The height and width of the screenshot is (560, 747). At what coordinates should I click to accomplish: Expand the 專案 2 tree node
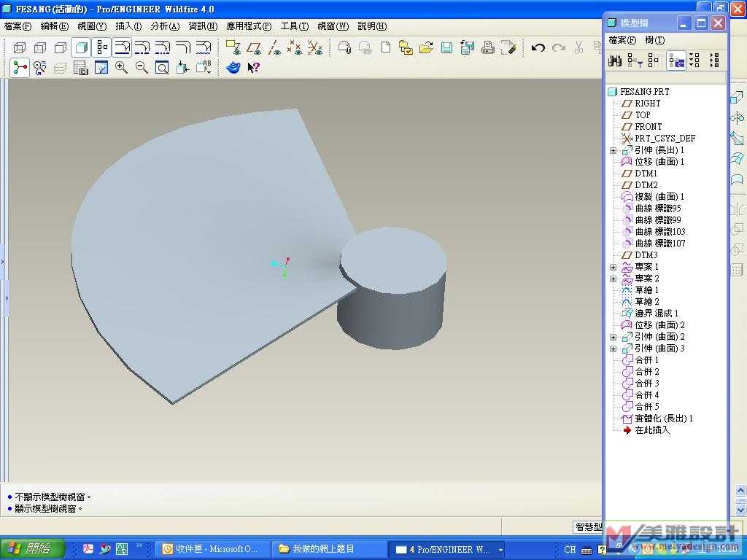point(613,279)
